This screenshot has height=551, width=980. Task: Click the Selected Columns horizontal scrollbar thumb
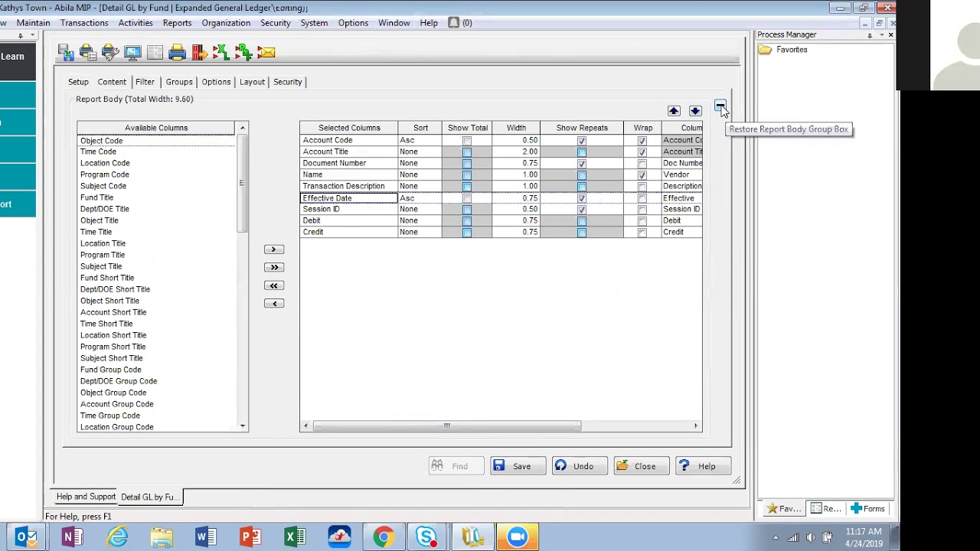click(446, 426)
